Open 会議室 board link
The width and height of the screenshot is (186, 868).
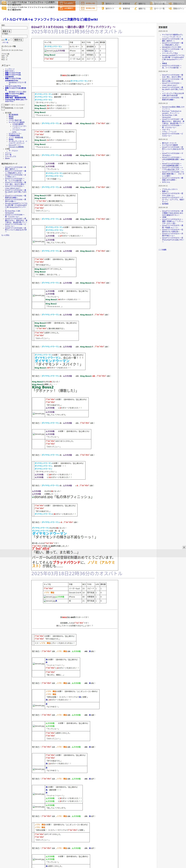(x=11, y=119)
